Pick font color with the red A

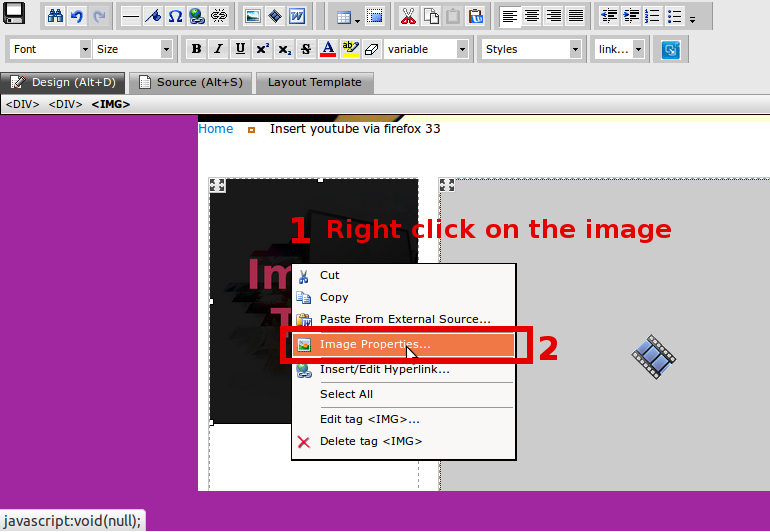tap(327, 49)
